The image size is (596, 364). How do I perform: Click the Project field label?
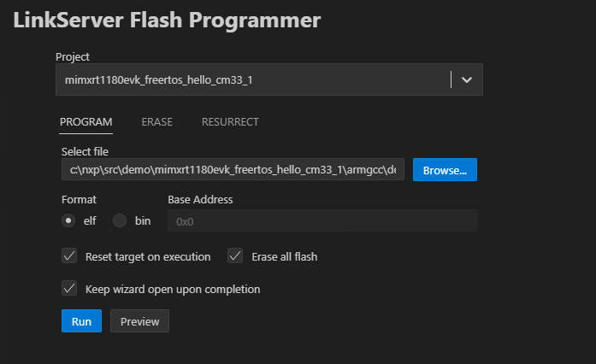73,56
